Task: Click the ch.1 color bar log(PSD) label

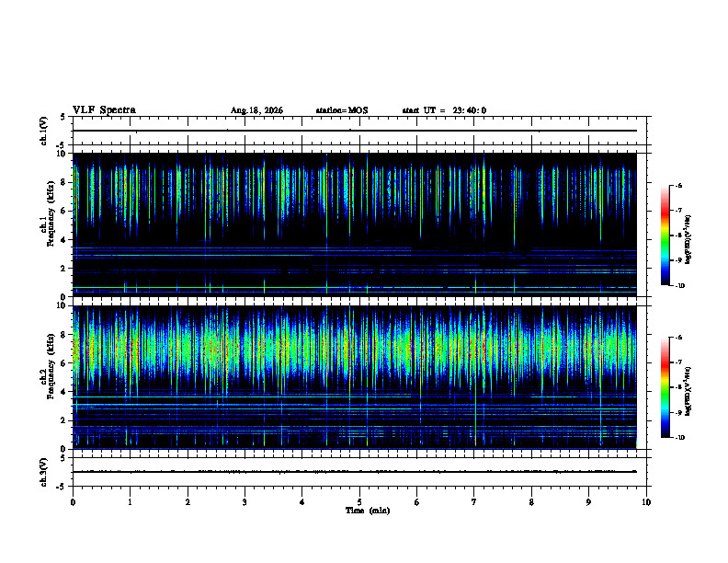Action: [688, 239]
